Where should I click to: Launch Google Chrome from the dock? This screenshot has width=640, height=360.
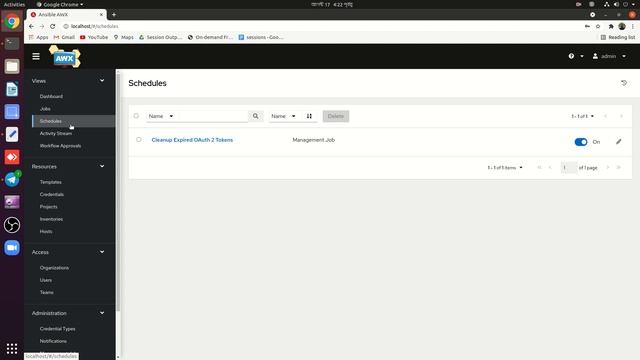12,21
